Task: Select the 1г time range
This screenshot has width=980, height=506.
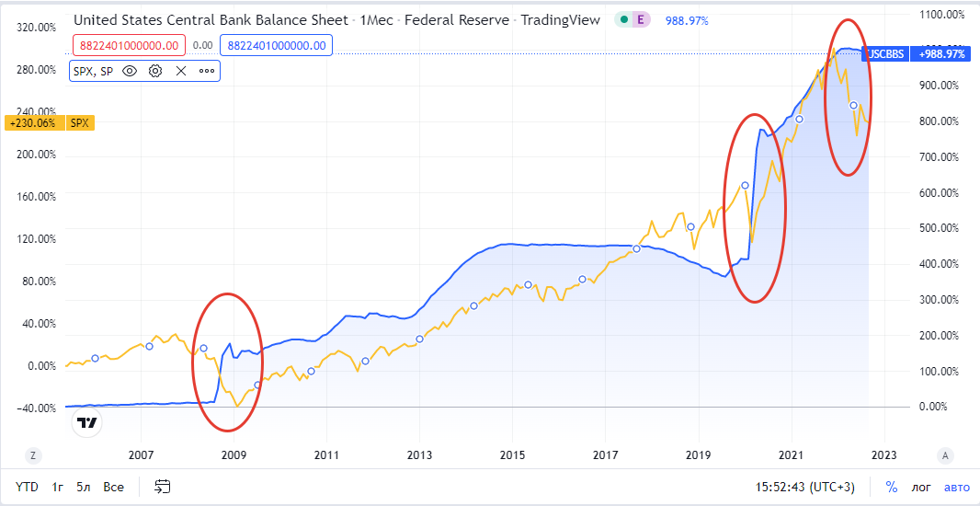Action: point(57,487)
